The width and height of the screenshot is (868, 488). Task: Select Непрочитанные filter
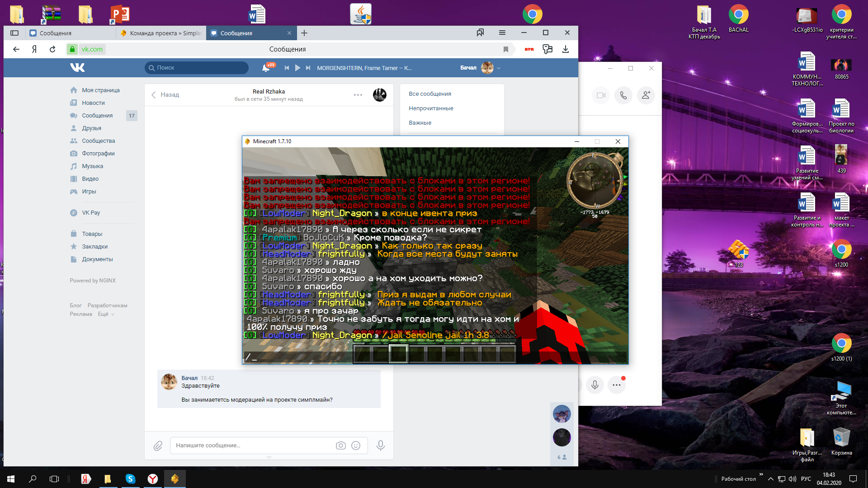pos(431,108)
